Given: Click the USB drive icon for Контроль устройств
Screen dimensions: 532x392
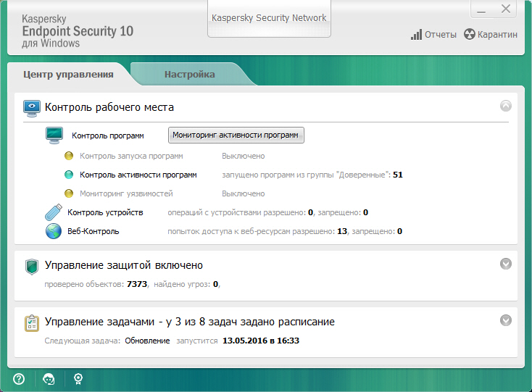Looking at the screenshot, I should 54,212.
